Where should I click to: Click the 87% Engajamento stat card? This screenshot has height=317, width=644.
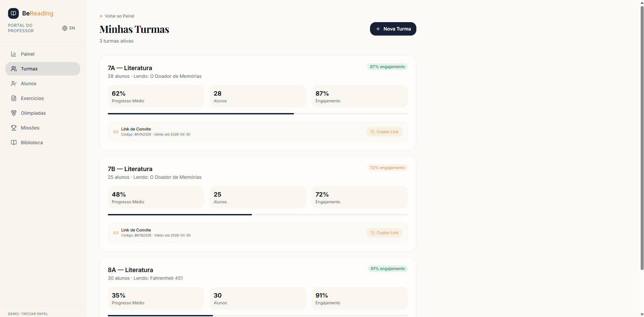[360, 96]
